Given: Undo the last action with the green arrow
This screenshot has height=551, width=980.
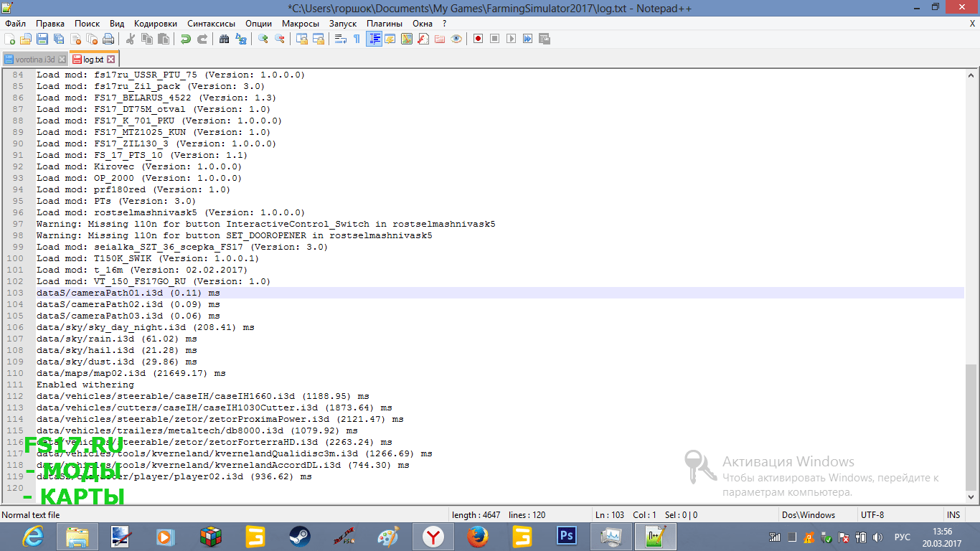Looking at the screenshot, I should coord(186,39).
